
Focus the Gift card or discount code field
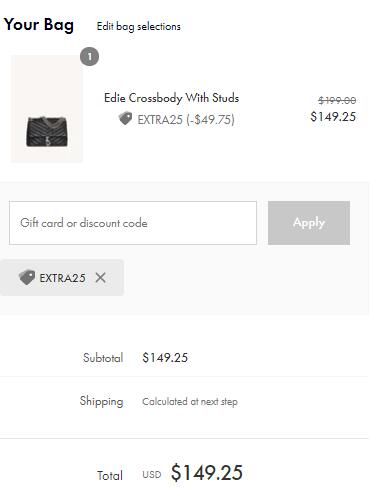click(x=133, y=223)
